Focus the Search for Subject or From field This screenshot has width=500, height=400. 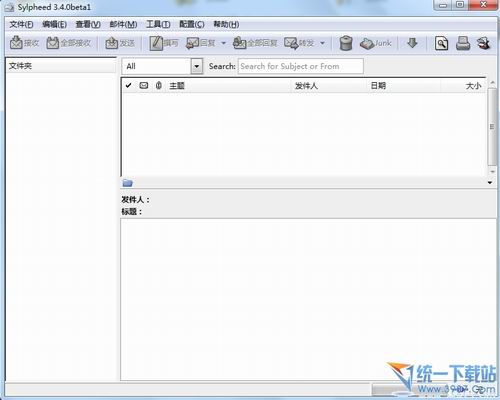[301, 66]
